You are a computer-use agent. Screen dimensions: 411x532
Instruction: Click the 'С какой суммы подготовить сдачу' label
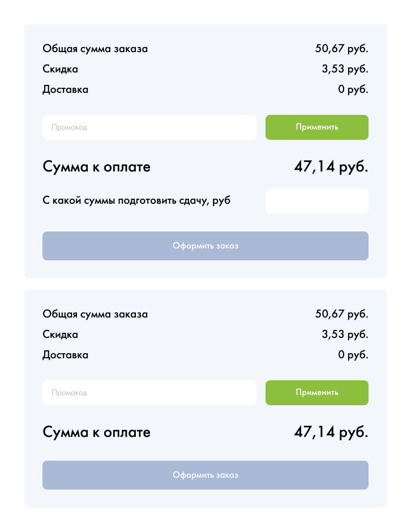pos(136,200)
